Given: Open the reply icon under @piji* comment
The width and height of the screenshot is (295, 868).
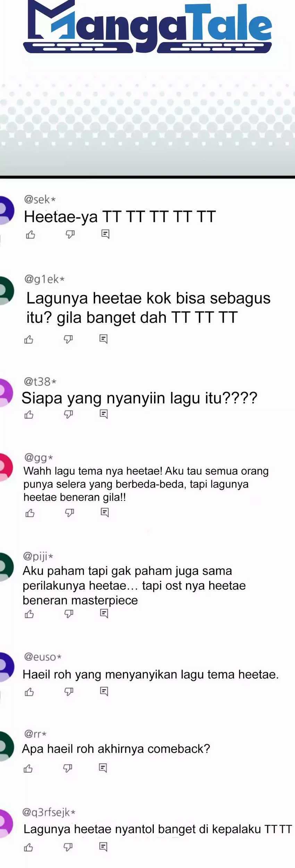Looking at the screenshot, I should click(x=104, y=614).
